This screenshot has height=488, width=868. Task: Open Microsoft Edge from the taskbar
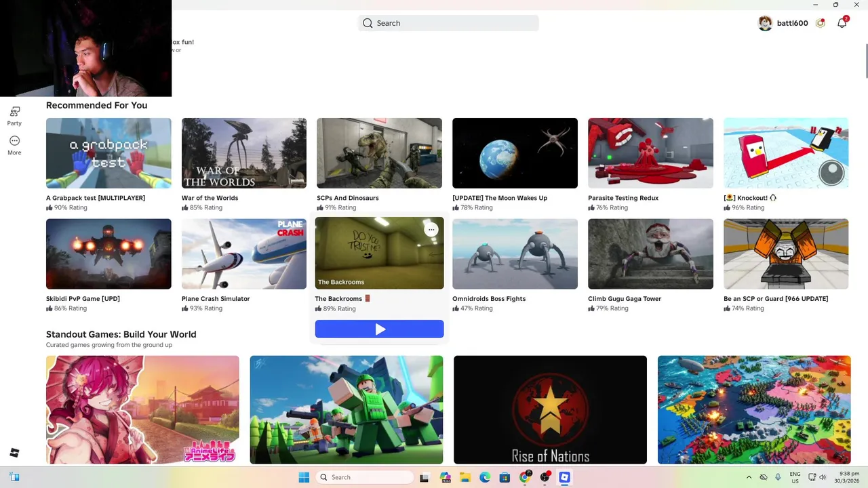pyautogui.click(x=485, y=477)
